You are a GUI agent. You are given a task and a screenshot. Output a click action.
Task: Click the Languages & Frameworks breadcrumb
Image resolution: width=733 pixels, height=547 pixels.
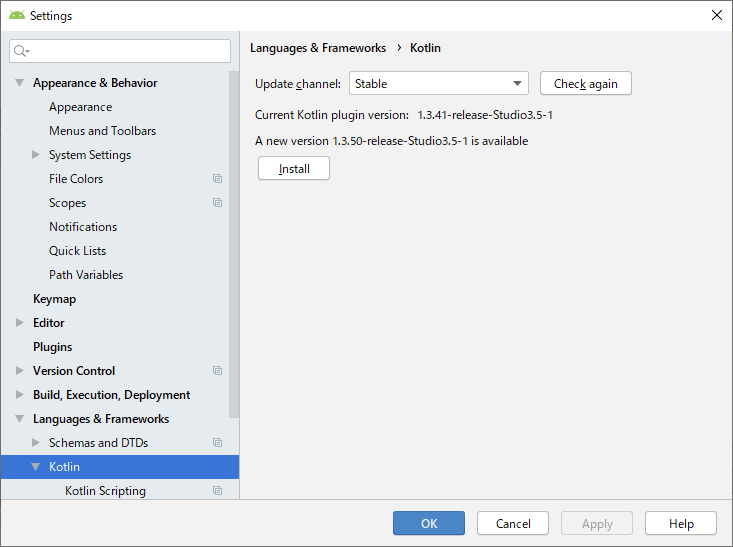coord(317,48)
